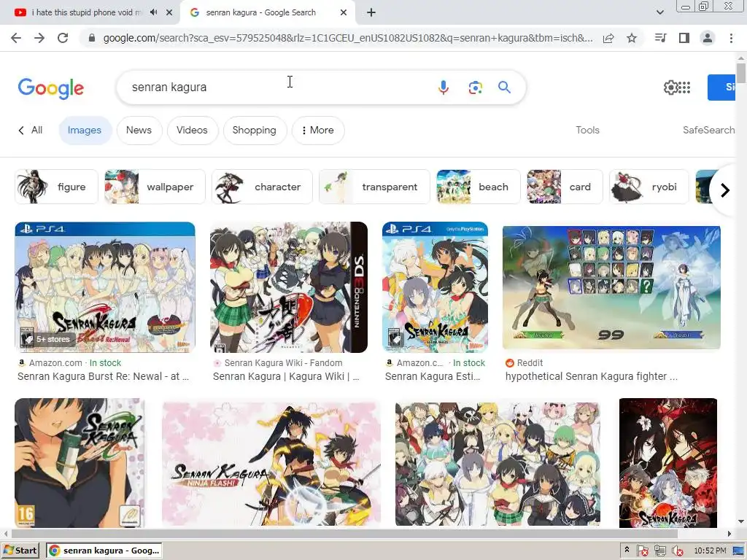The height and width of the screenshot is (560, 747).
Task: Open the network tray icon
Action: point(659,551)
